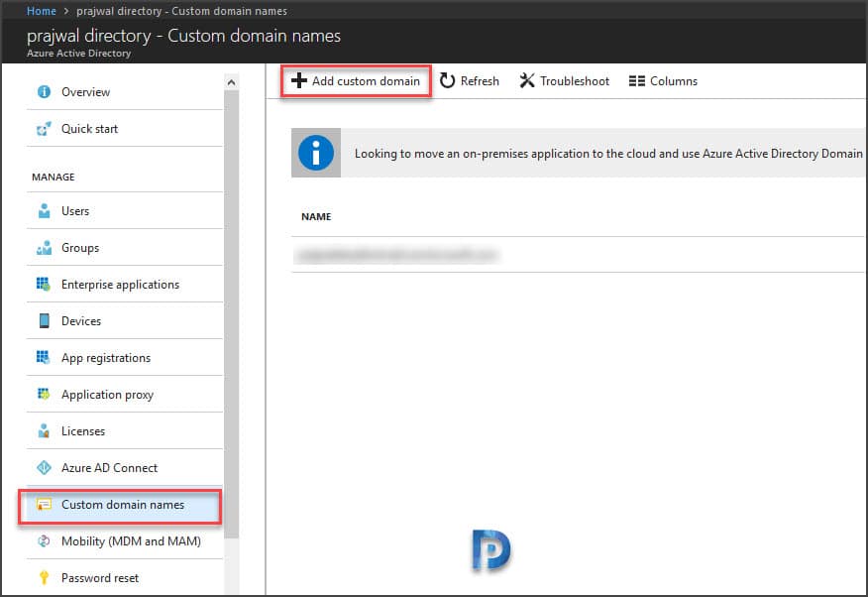Click the App registrations icon

(44, 357)
